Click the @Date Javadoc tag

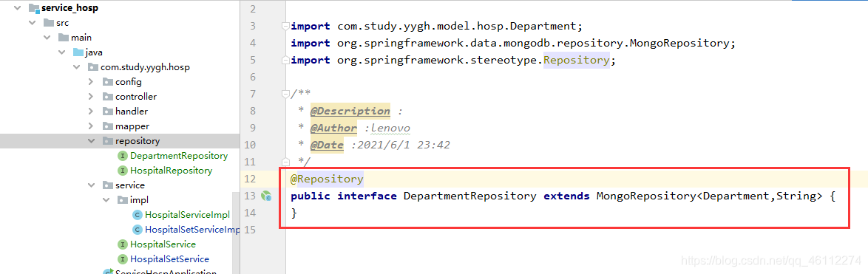327,145
